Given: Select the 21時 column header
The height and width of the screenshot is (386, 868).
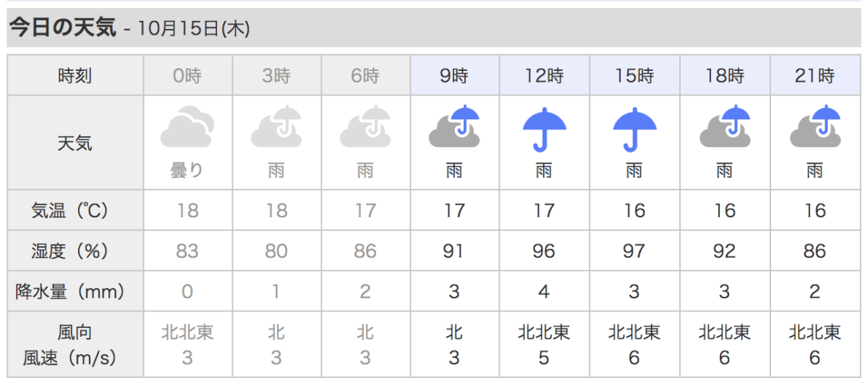Looking at the screenshot, I should (815, 75).
